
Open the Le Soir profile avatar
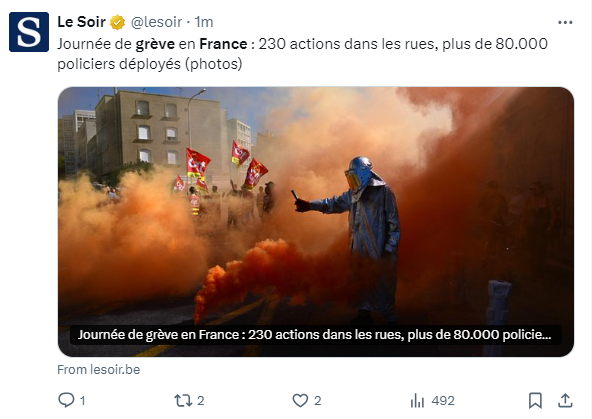pos(29,32)
